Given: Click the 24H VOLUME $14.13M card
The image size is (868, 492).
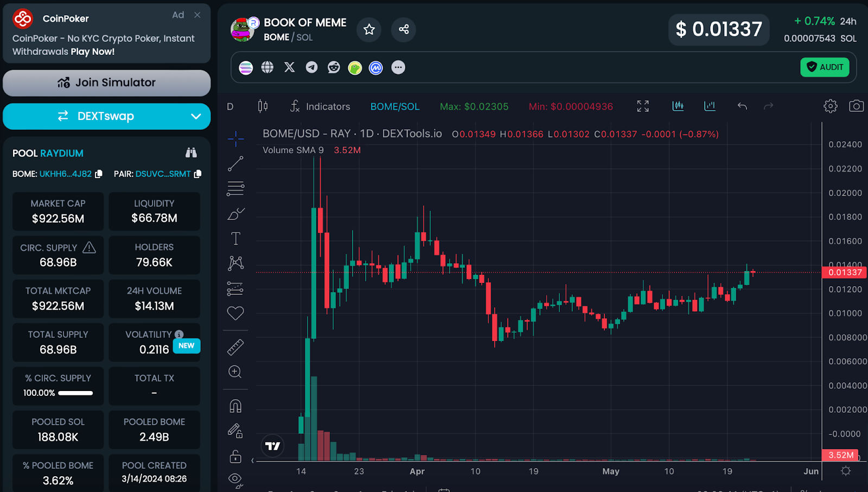Looking at the screenshot, I should point(154,299).
